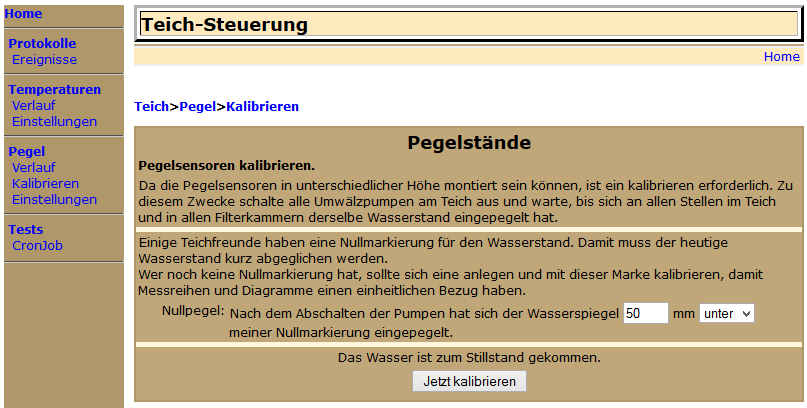Click the Pegel sidebar heading

(26, 151)
